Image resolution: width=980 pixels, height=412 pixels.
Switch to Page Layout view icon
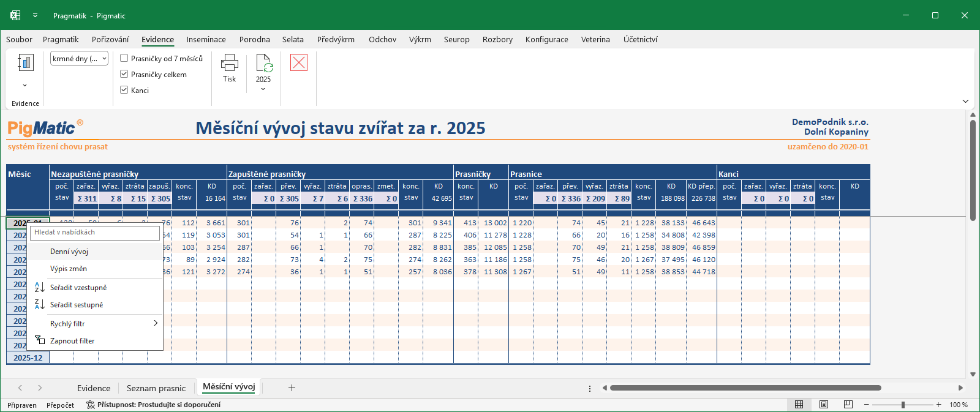tap(824, 405)
